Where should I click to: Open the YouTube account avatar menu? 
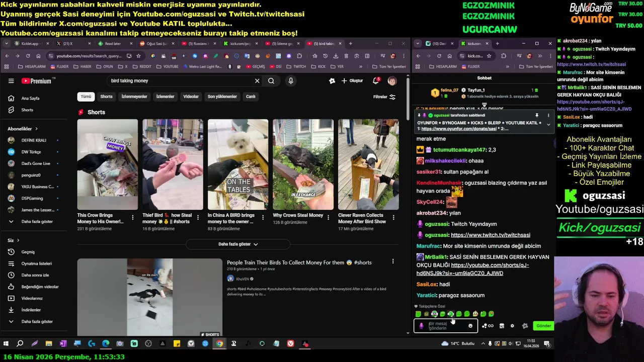[392, 81]
